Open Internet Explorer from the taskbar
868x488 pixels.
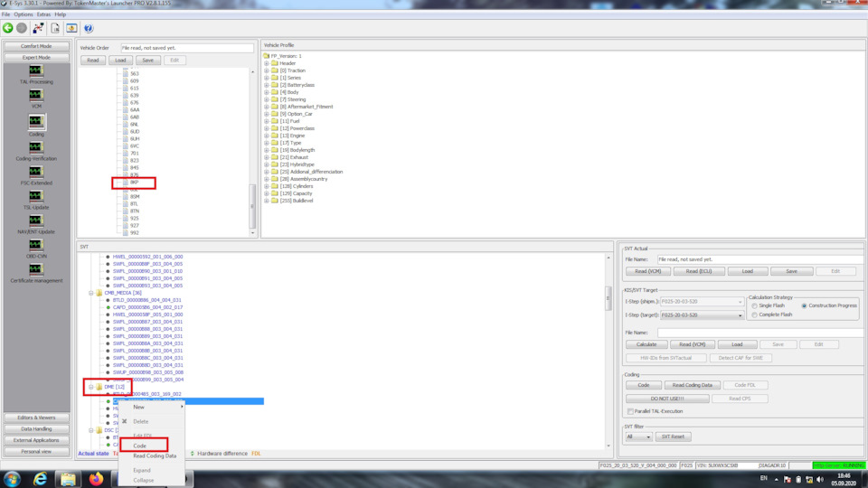[40, 479]
